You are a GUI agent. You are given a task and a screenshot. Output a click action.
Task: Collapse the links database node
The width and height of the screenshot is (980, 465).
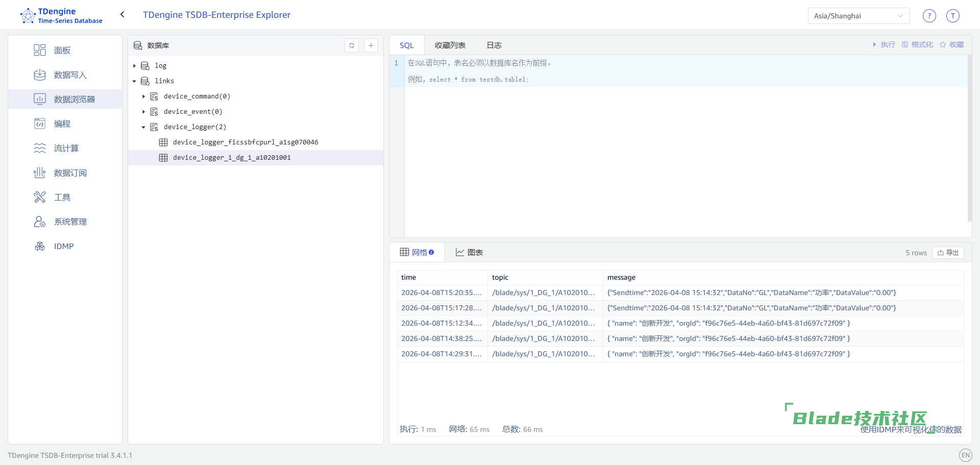pyautogui.click(x=135, y=81)
